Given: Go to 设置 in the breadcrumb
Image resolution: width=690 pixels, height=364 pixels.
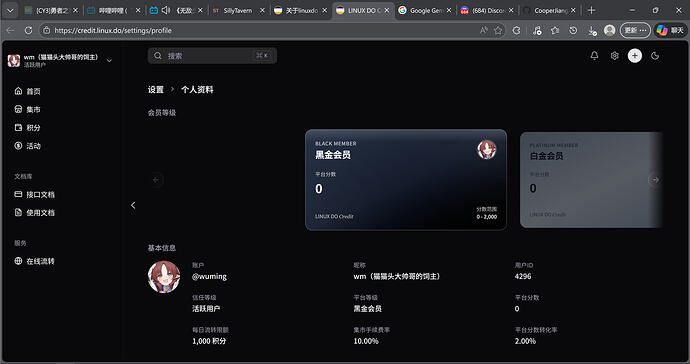Looking at the screenshot, I should (x=156, y=90).
